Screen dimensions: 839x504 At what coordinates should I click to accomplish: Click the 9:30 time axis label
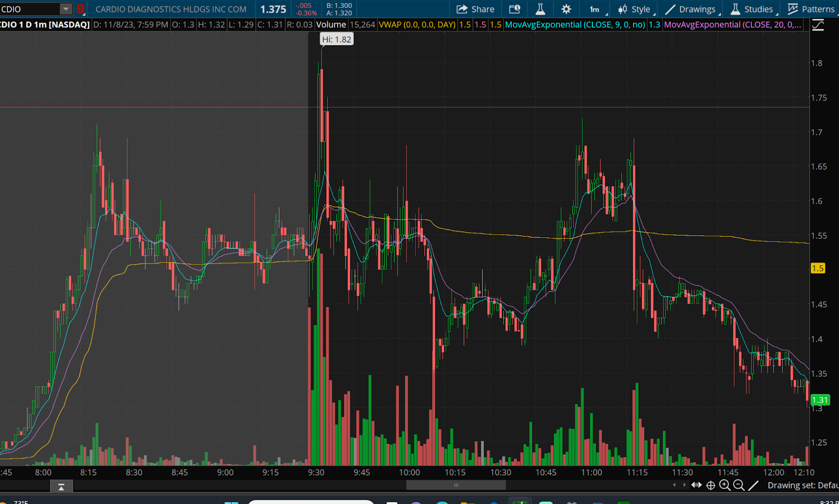316,472
